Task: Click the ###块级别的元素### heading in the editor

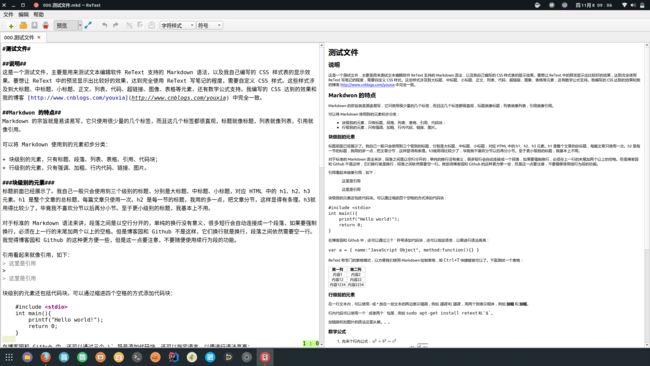Action: (x=28, y=183)
